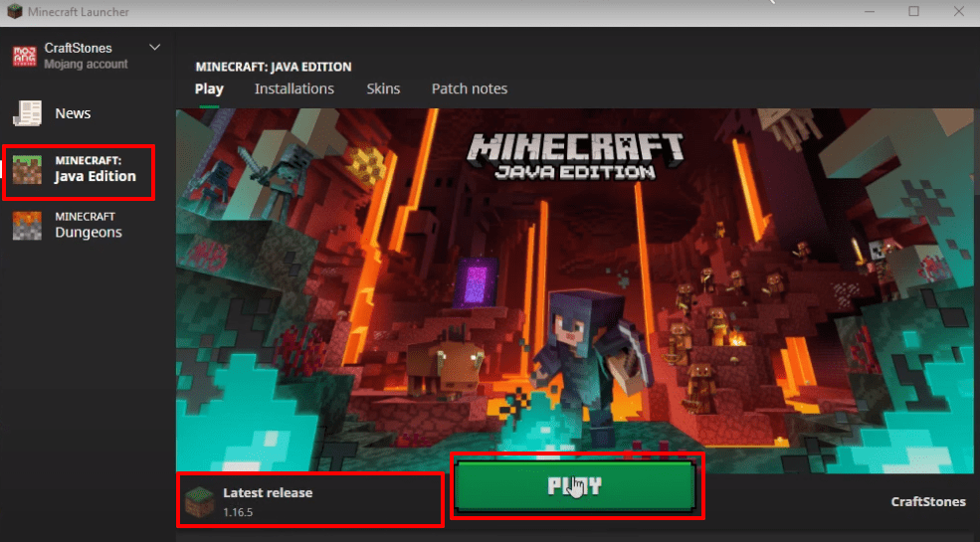This screenshot has width=980, height=542.
Task: Switch to the Skins tab
Action: [383, 89]
